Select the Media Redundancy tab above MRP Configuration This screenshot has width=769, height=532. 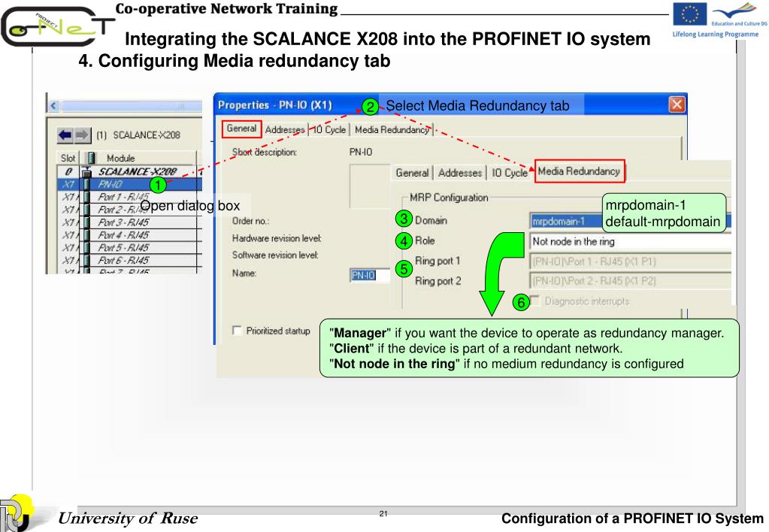click(580, 171)
